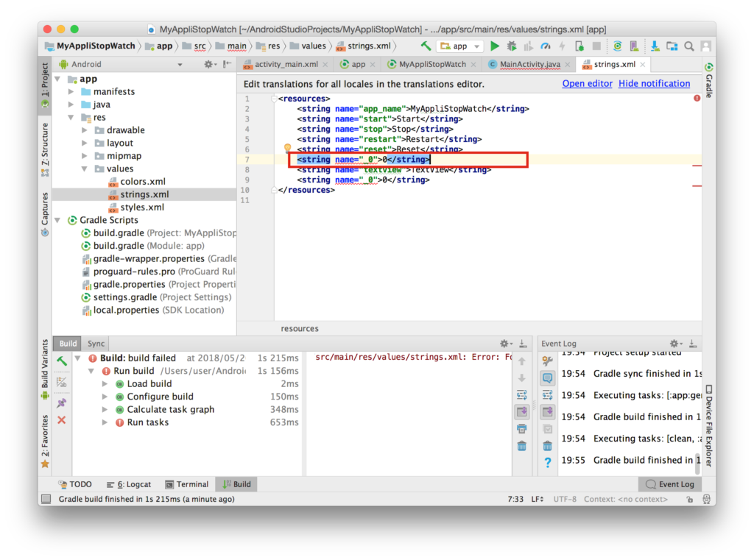Toggle the Favorites tool window stripe

click(x=45, y=442)
